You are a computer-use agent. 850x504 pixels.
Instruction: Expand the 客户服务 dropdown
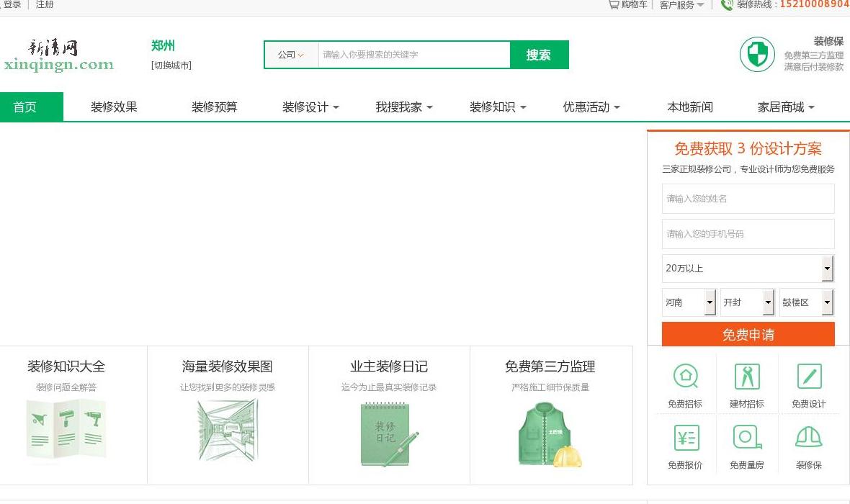(681, 5)
